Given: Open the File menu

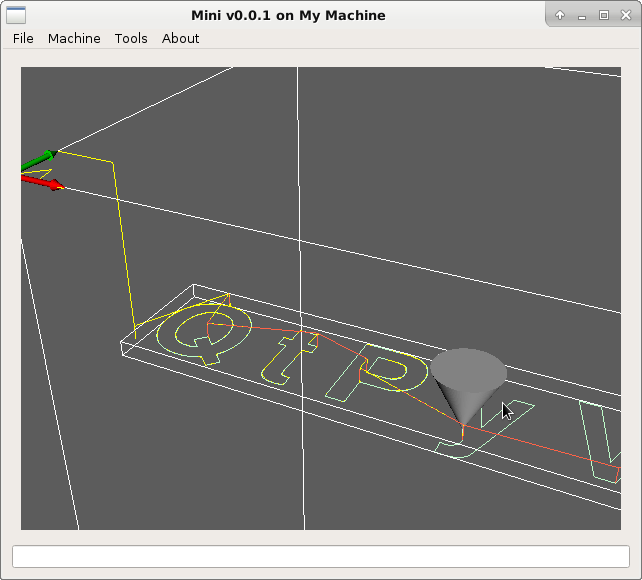Looking at the screenshot, I should click(23, 38).
